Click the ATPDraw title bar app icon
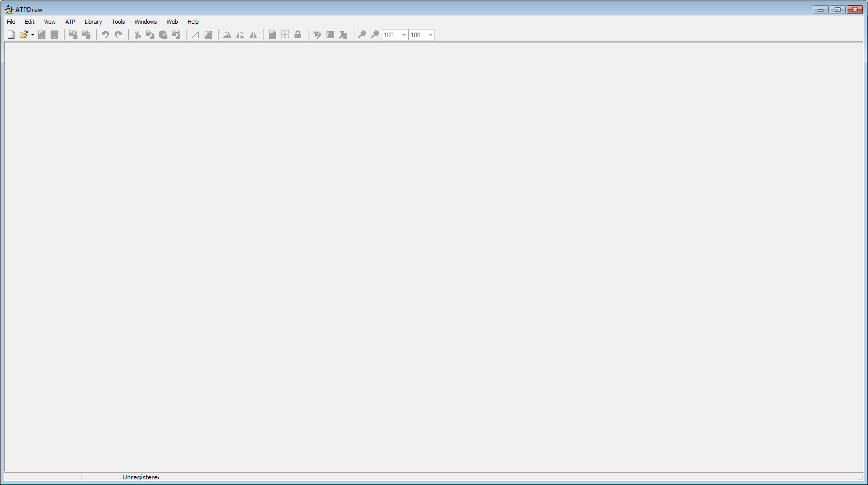 [9, 9]
